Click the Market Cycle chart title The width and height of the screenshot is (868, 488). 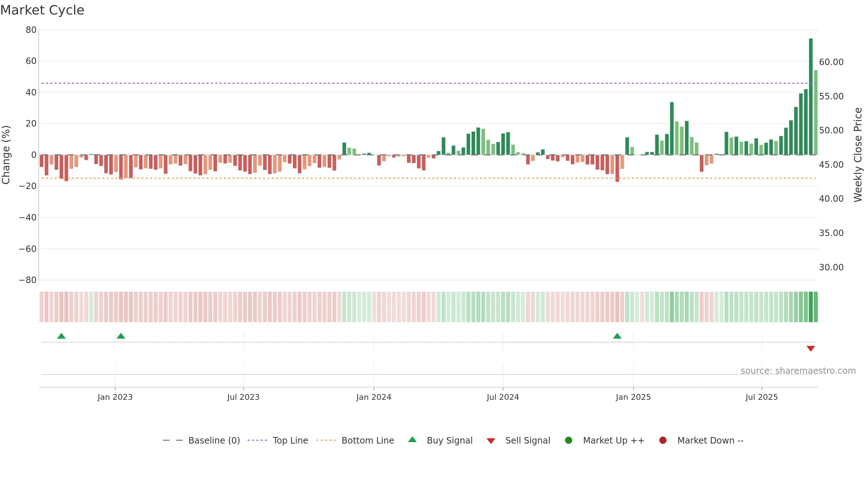[42, 10]
